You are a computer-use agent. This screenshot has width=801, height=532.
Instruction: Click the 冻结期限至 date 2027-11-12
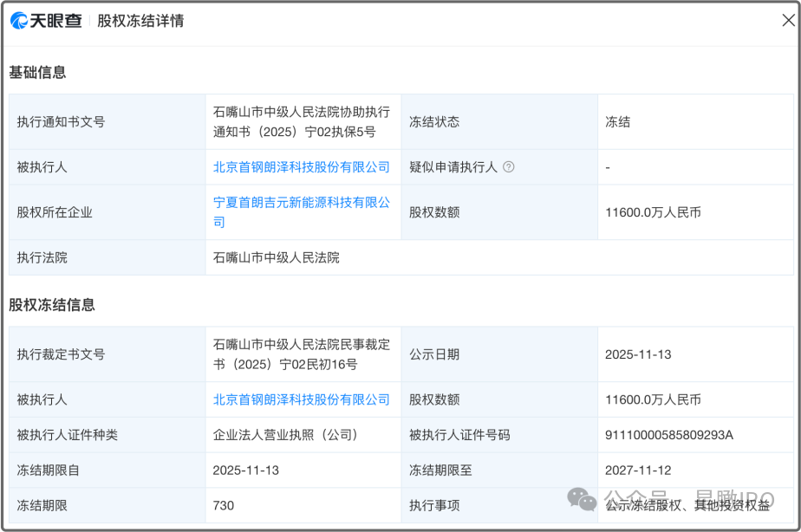(x=638, y=470)
